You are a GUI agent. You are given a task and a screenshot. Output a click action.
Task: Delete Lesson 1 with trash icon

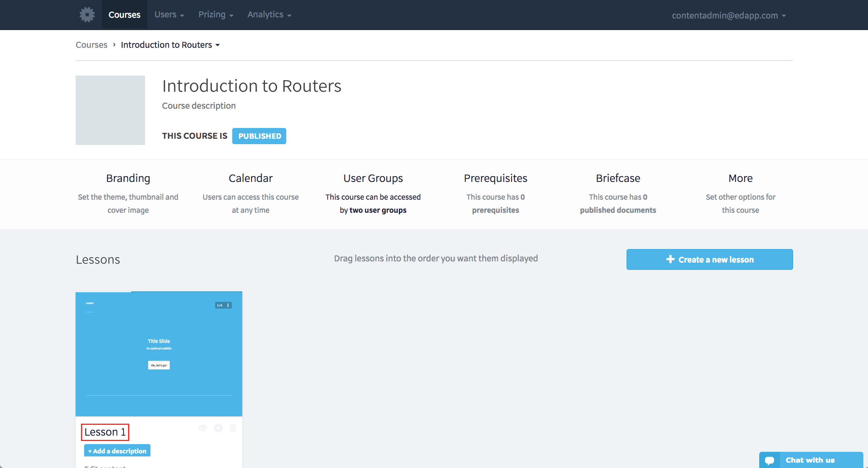[233, 428]
